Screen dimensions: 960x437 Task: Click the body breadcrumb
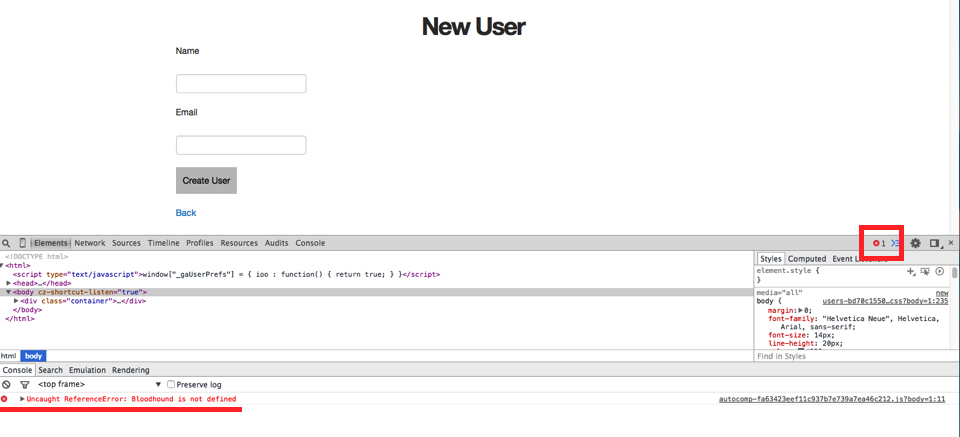[33, 356]
